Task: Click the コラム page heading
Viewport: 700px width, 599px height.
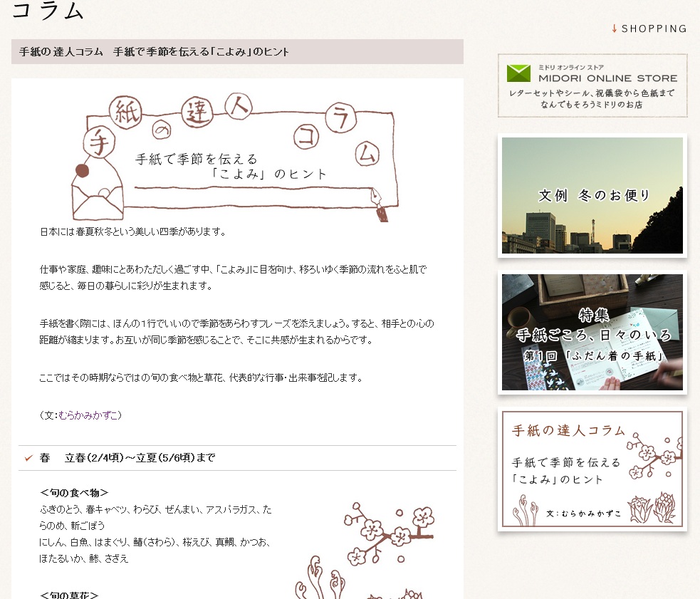Action: pyautogui.click(x=48, y=11)
